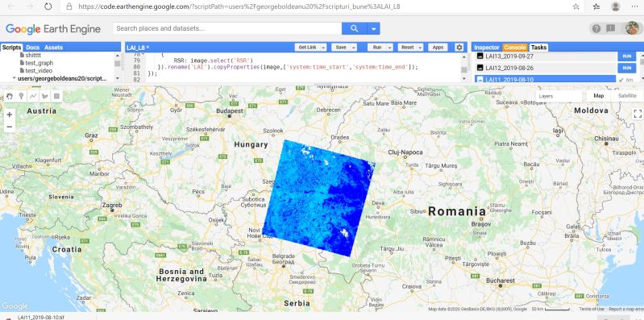The image size is (644, 320).
Task: Open the feedback icon
Action: (611, 28)
